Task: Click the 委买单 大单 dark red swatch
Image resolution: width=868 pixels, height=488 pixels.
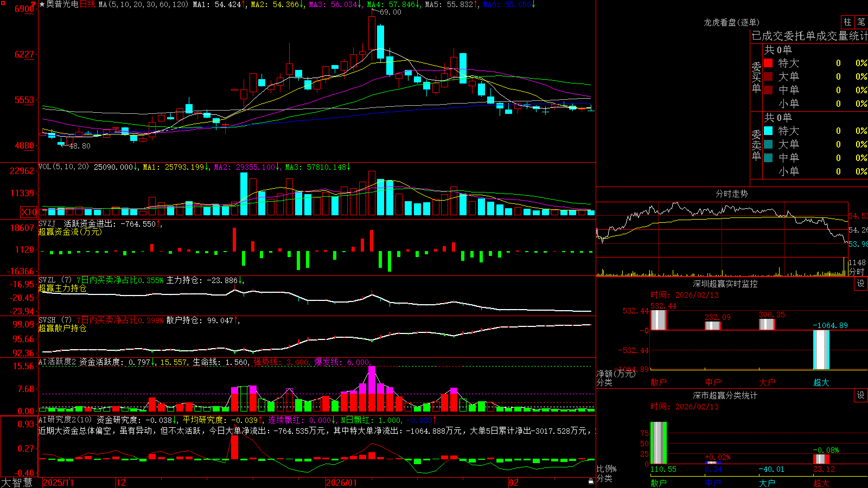Action: click(x=768, y=76)
